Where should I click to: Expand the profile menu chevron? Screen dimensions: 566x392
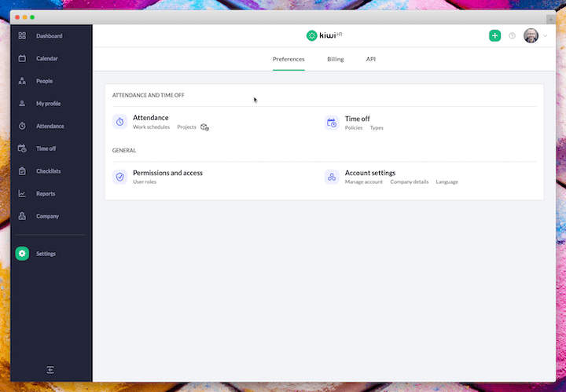545,35
